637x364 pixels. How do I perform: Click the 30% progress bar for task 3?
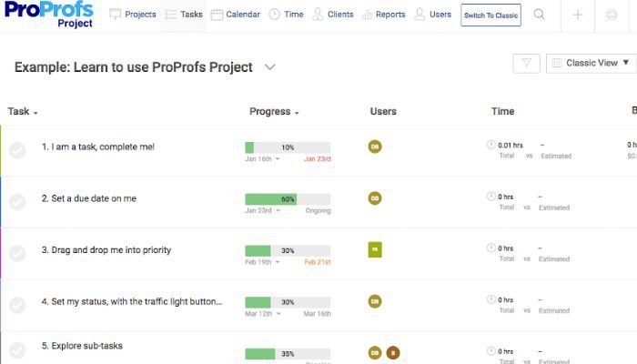288,250
